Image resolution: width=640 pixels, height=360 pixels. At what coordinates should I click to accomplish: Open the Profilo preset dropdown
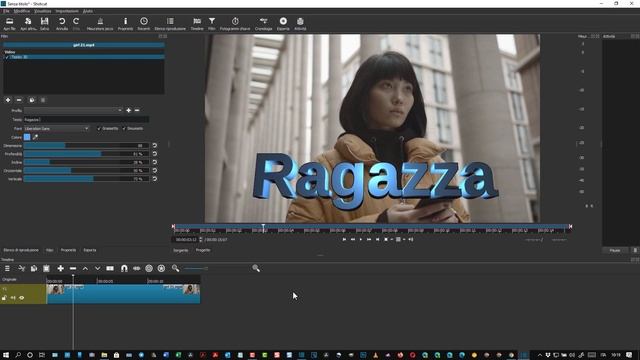pos(73,110)
